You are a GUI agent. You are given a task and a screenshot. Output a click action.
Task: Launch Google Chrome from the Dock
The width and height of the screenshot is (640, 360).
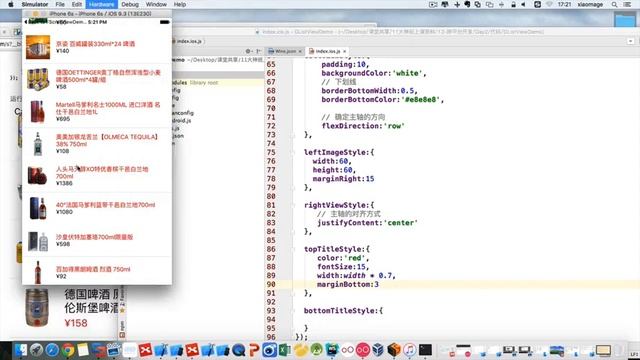tap(68, 350)
